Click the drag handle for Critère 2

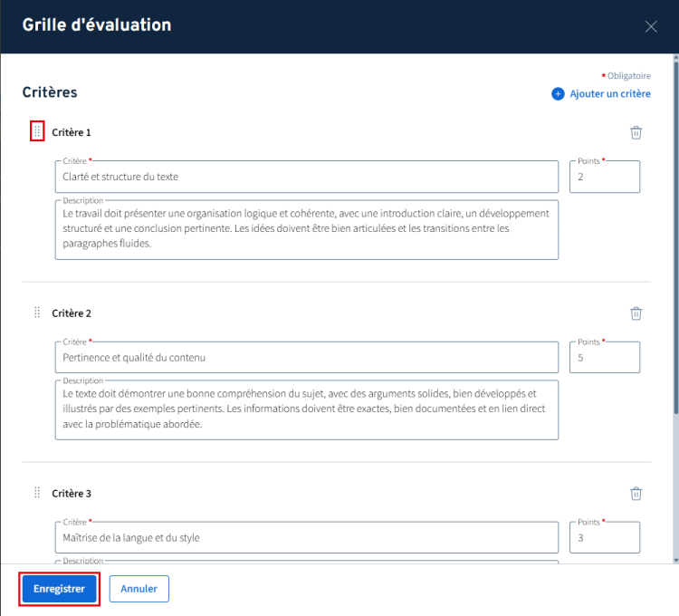[37, 313]
